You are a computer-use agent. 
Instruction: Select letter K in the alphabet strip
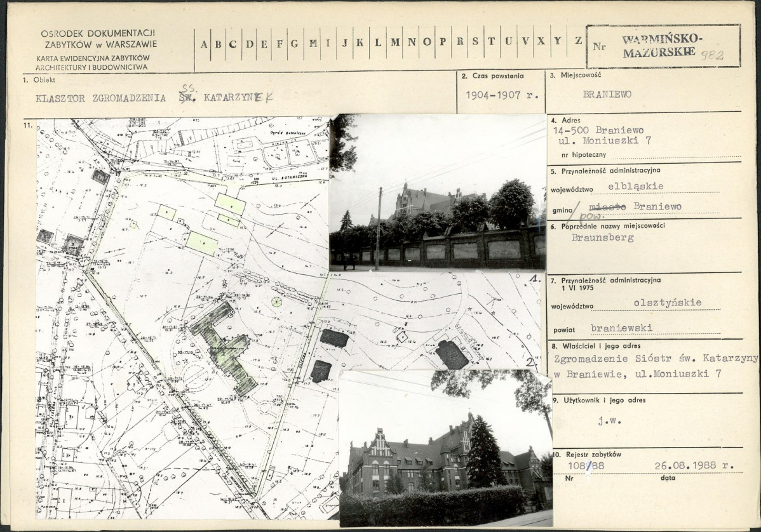tap(360, 43)
